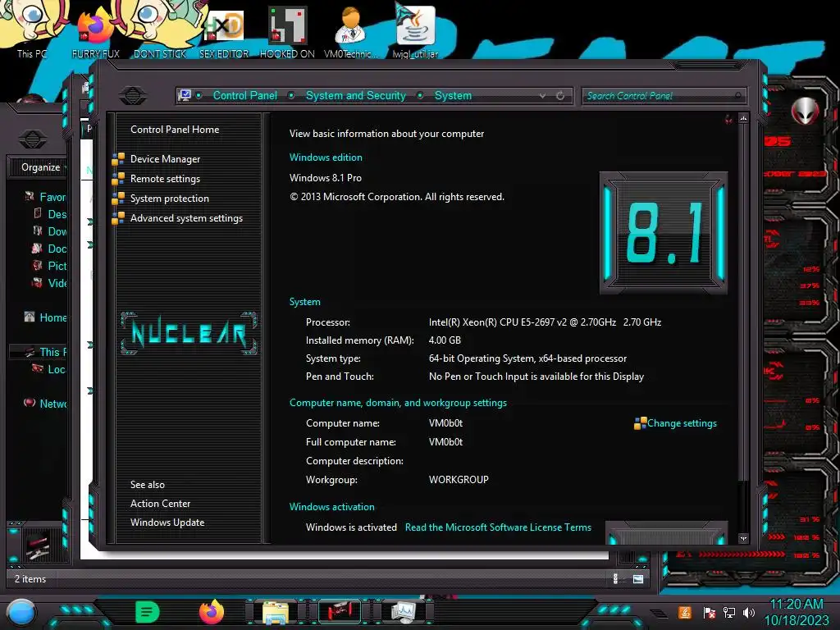Select Favorites in Explorer navigation pane
Viewport: 840px width, 630px height.
pyautogui.click(x=52, y=197)
